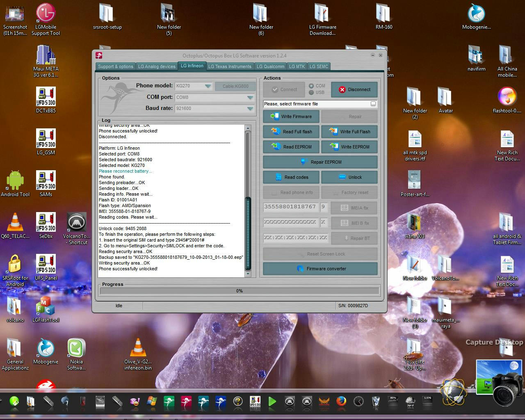The width and height of the screenshot is (525, 420).
Task: Click the 'Unlock code: 9485 2088' log line
Action: pyautogui.click(x=123, y=229)
